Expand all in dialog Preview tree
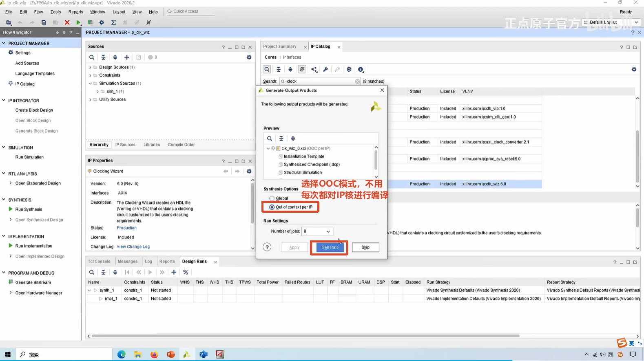644x361 pixels. pos(293,139)
